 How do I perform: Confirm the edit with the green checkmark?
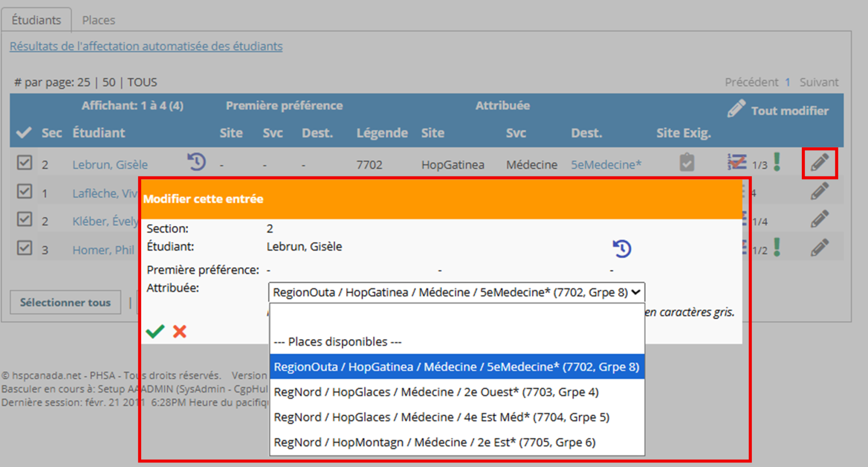154,331
